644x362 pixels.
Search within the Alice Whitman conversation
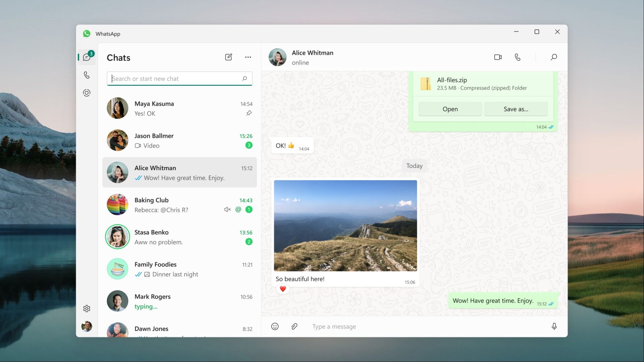point(554,57)
